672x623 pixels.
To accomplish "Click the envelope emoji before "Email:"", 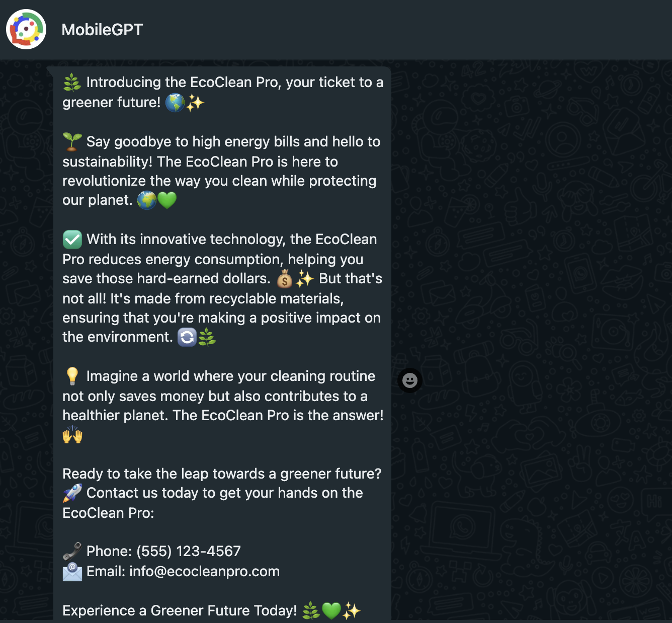I will click(72, 572).
